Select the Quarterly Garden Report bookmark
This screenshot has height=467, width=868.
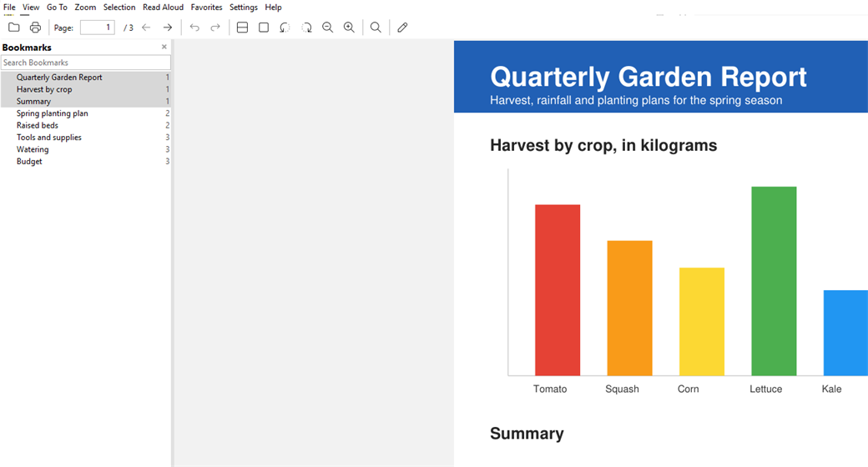coord(86,78)
